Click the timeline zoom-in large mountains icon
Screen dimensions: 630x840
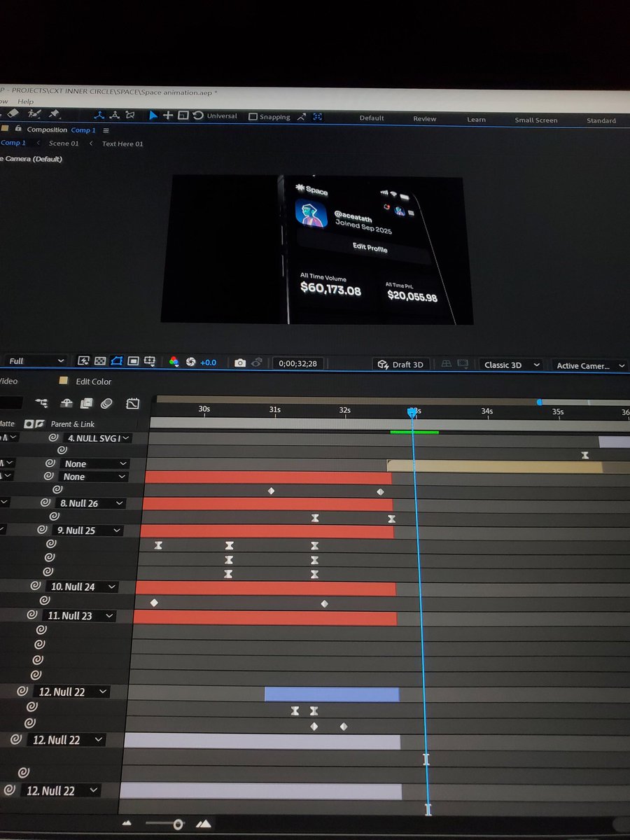pos(204,824)
